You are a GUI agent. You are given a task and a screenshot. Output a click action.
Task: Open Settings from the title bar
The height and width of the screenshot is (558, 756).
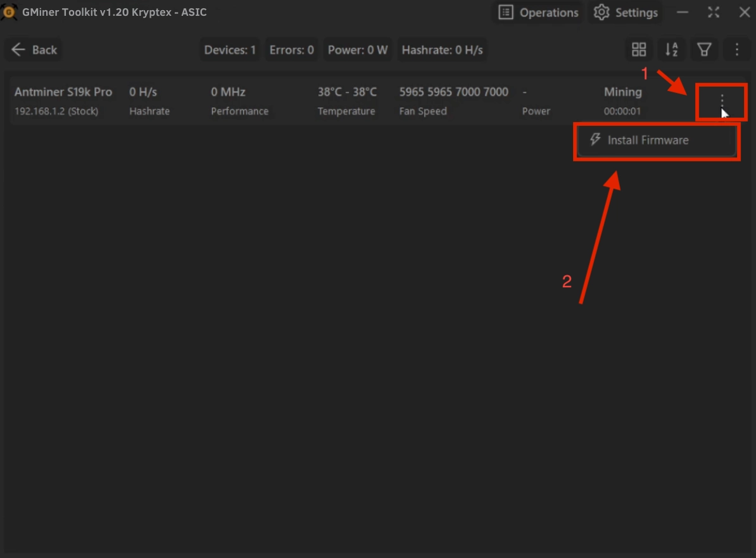[x=626, y=13]
